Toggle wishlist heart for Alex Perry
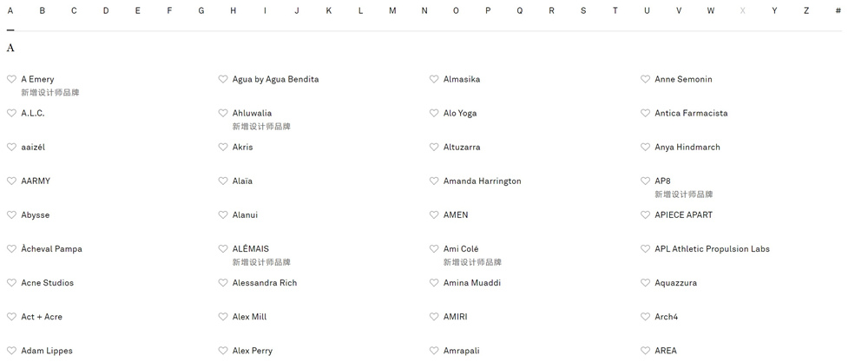This screenshot has width=868, height=362. (222, 351)
